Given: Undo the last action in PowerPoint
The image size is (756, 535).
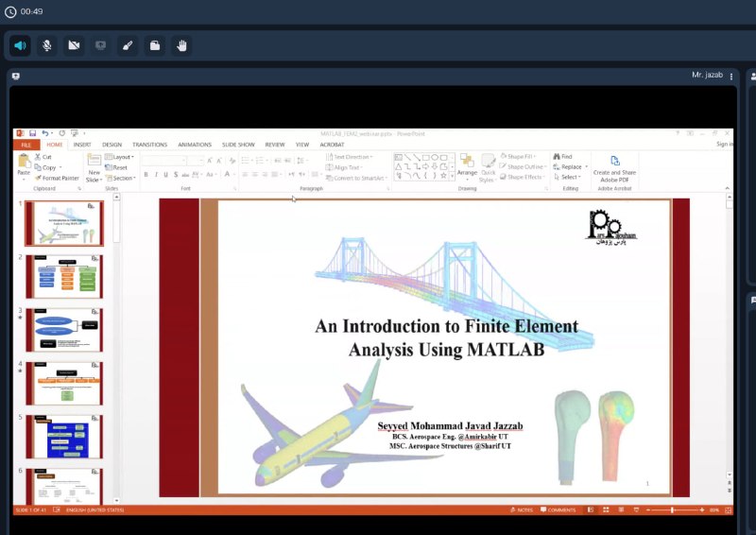Looking at the screenshot, I should click(x=44, y=133).
